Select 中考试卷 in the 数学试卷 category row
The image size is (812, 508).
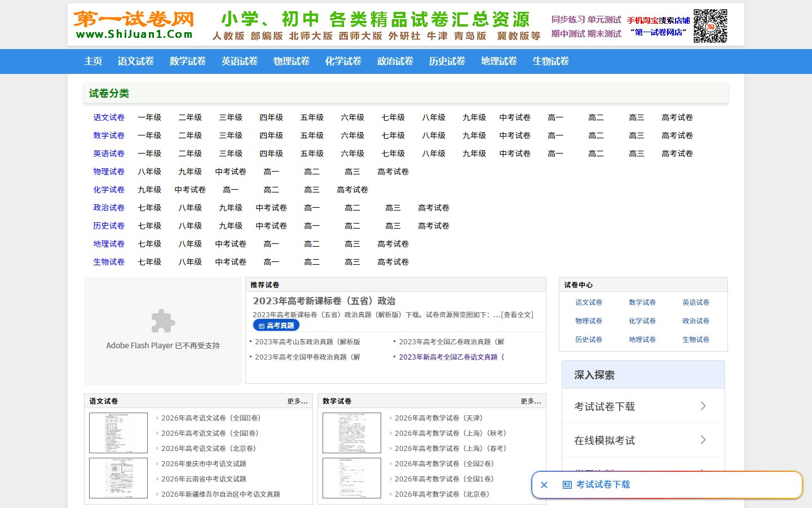515,135
